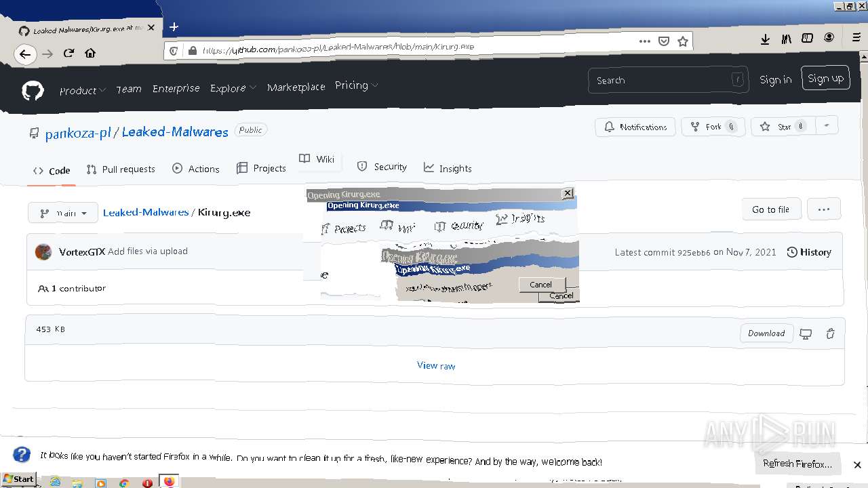Fork this repository
This screenshot has width=868, height=488.
(x=713, y=127)
